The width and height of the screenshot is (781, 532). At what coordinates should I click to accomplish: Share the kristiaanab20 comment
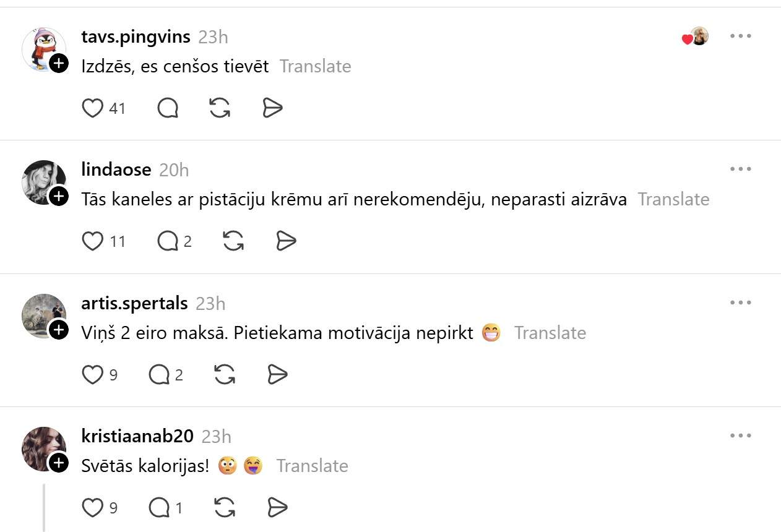[x=277, y=508]
